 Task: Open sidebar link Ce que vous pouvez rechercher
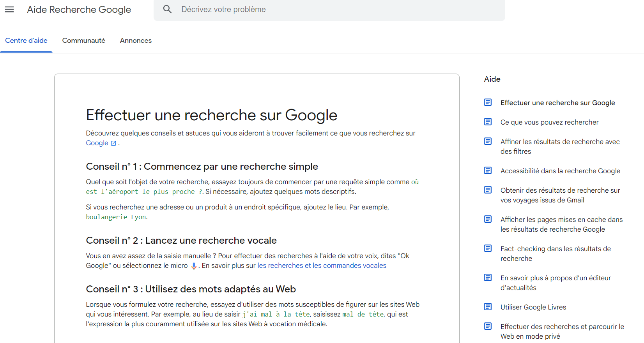550,122
